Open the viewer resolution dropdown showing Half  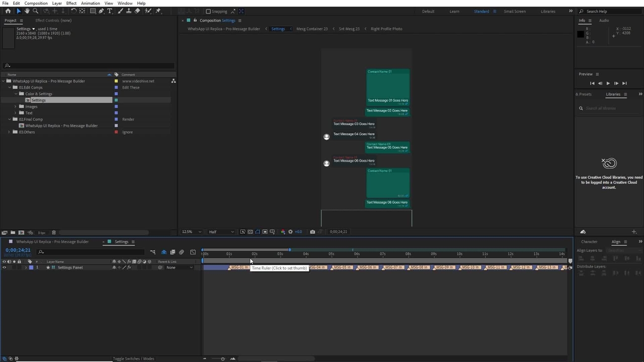(221, 232)
